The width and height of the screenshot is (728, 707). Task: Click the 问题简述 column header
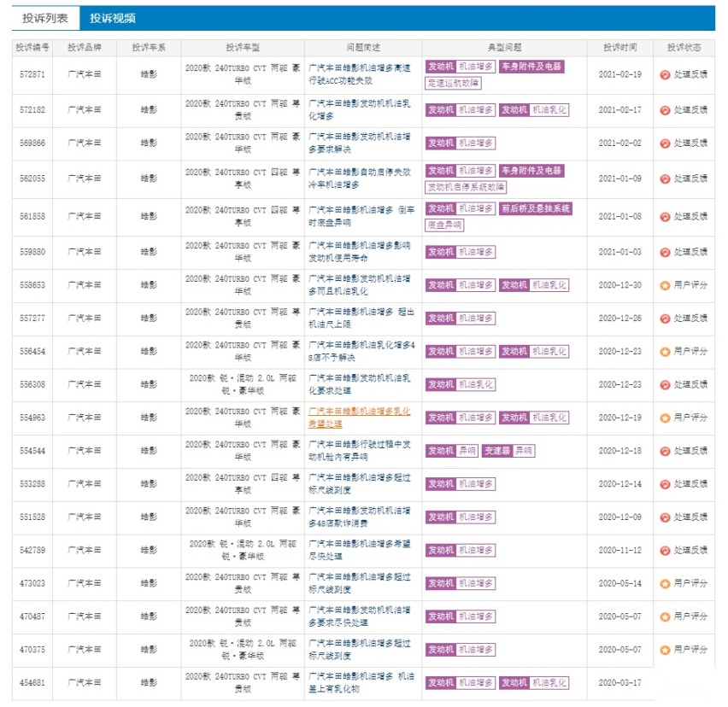[x=363, y=48]
